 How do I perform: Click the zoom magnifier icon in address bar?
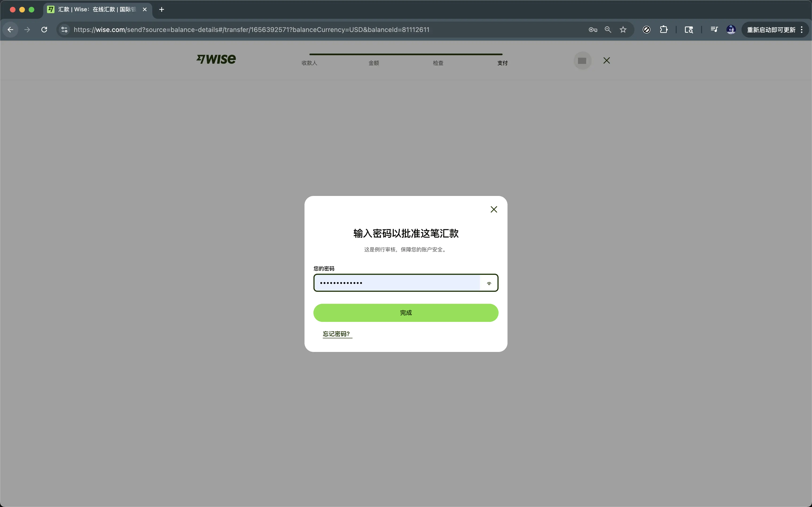(x=608, y=30)
